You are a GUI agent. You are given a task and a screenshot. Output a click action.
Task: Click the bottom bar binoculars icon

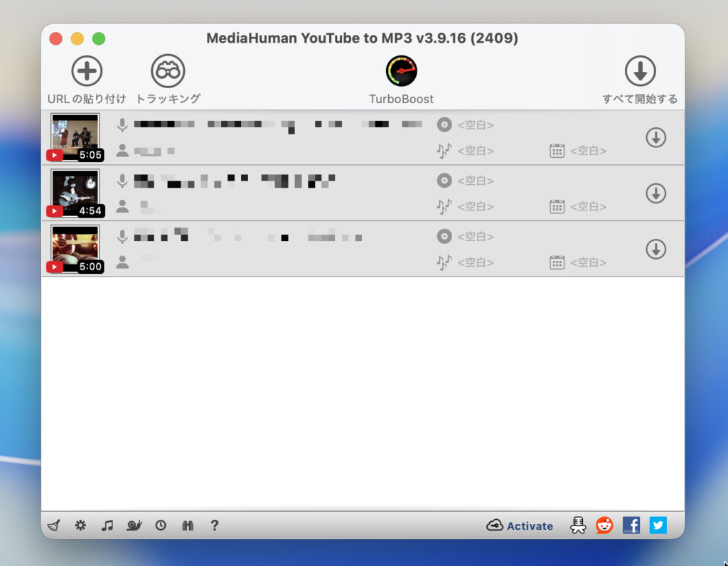(x=188, y=525)
